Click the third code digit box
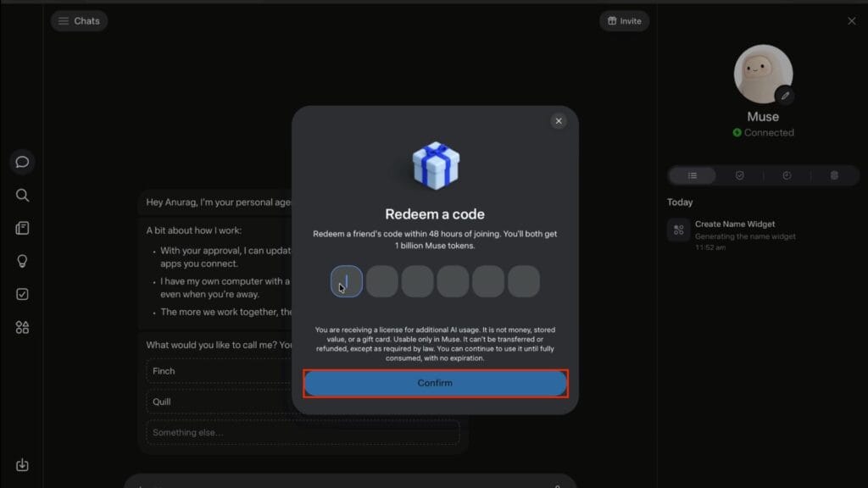Screen dimensions: 868x488 coord(417,281)
